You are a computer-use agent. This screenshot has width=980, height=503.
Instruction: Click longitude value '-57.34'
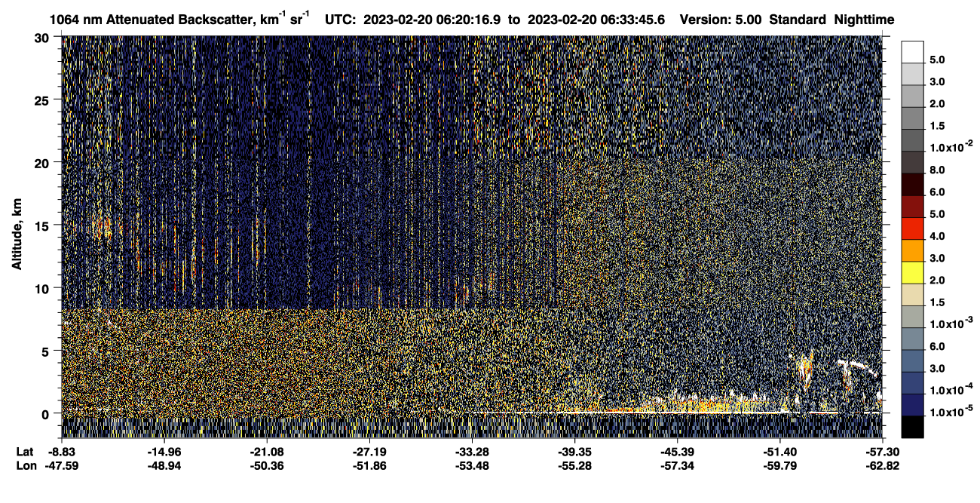click(678, 465)
